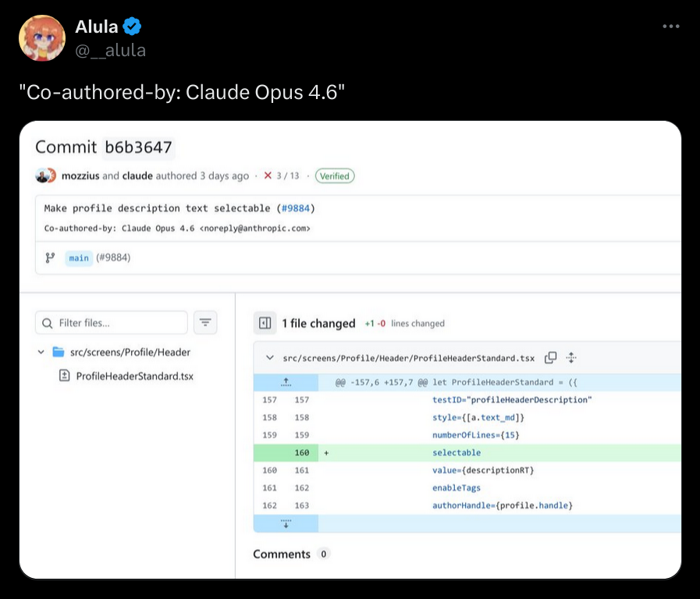Image resolution: width=700 pixels, height=599 pixels.
Task: Open the file filter options button
Action: [205, 323]
